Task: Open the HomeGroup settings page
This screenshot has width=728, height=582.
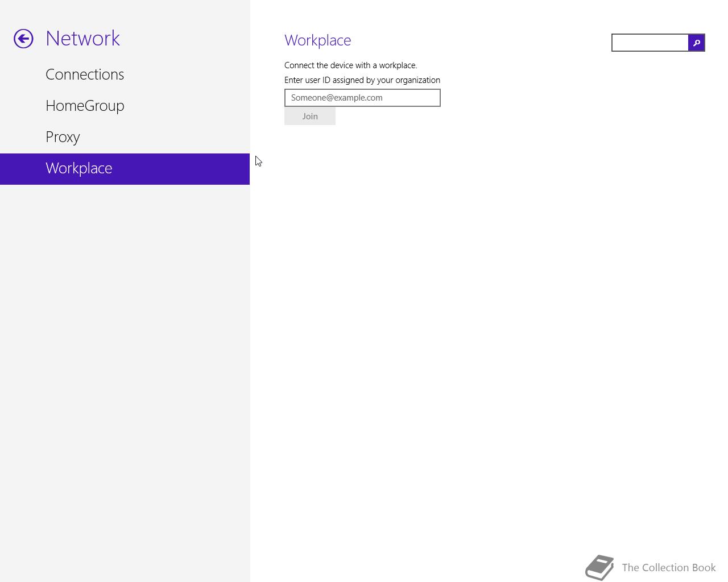Action: [x=125, y=106]
